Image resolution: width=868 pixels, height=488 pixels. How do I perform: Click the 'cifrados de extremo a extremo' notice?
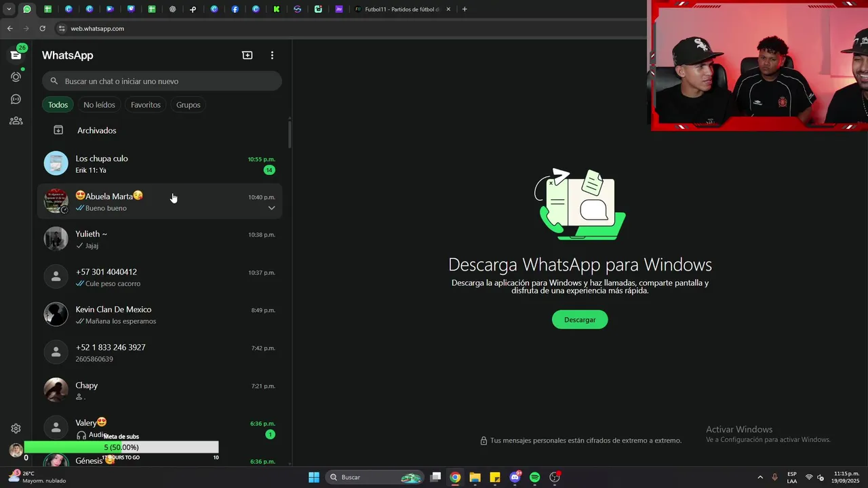tap(586, 441)
